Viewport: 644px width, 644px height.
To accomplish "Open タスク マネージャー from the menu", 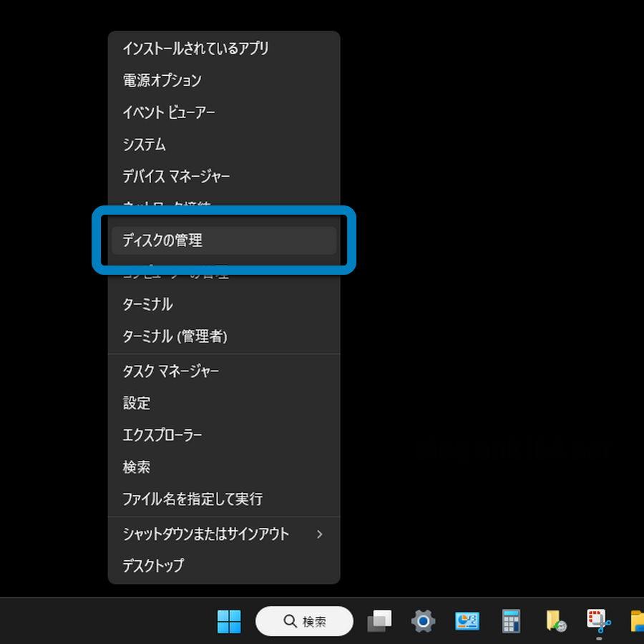I will click(171, 371).
